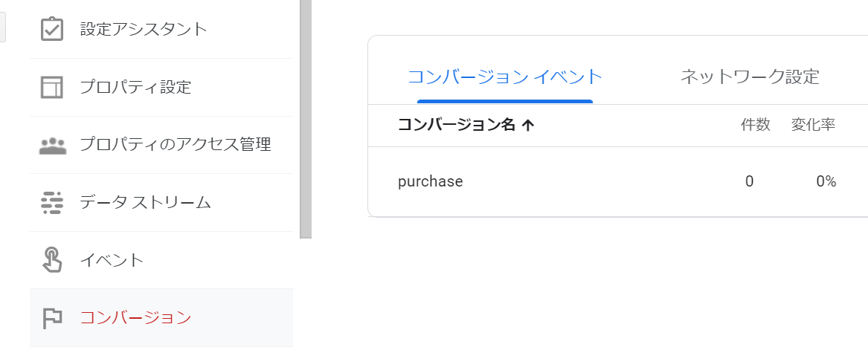The height and width of the screenshot is (350, 868).
Task: Click the 変化率 column header
Action: coord(813,125)
